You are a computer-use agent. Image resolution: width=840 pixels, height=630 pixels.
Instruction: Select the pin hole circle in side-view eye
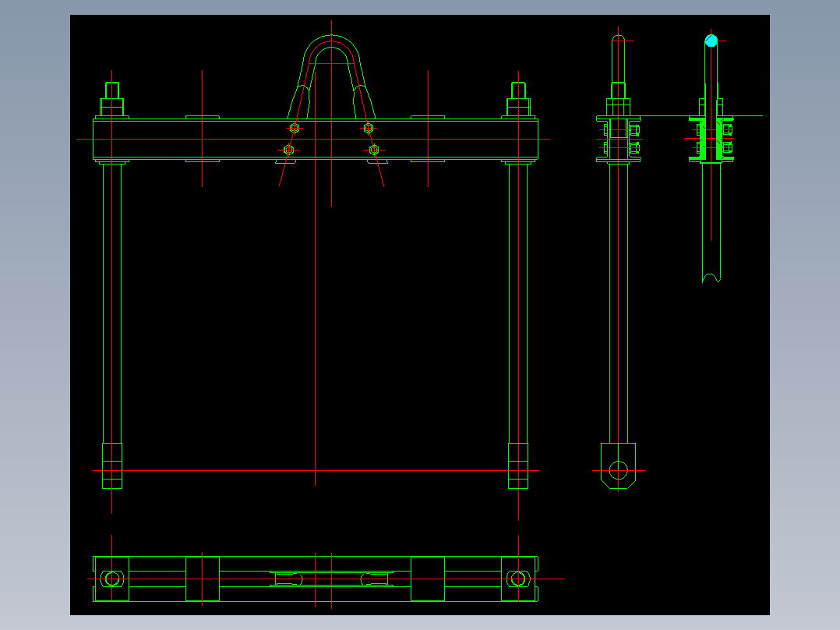[x=618, y=470]
